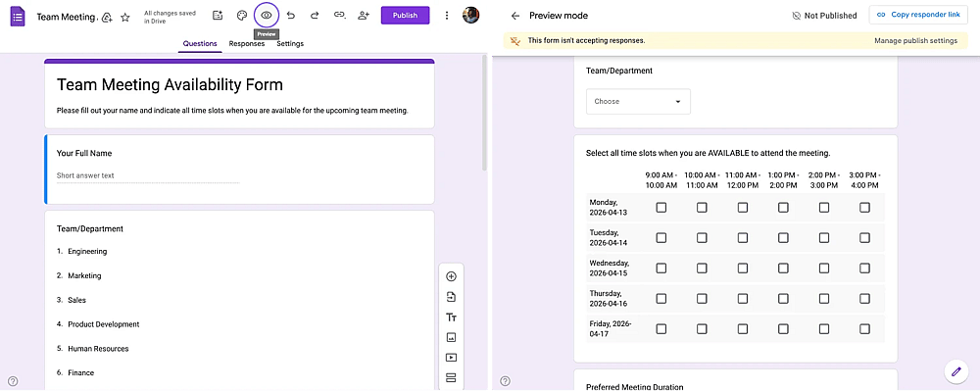The height and width of the screenshot is (391, 980).
Task: Click the form description text
Action: 232,111
